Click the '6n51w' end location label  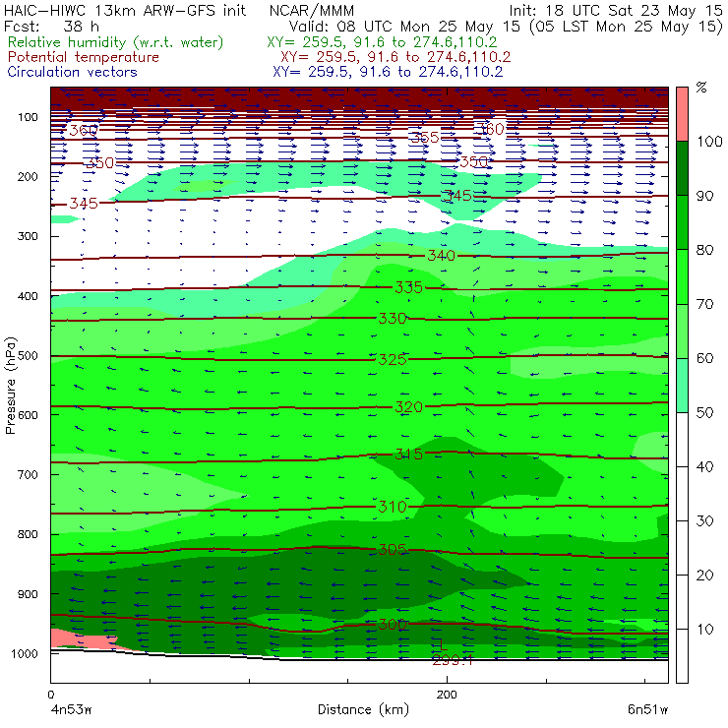[x=648, y=710]
